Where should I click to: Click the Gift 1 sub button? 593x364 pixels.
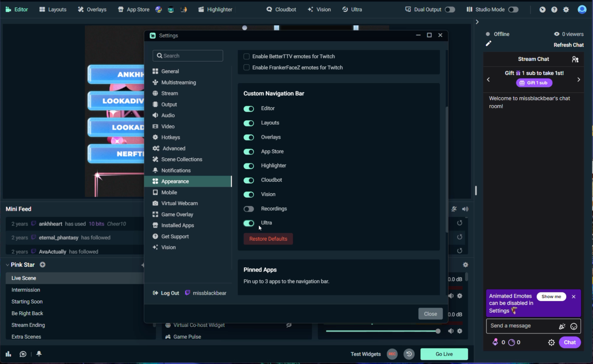[x=534, y=83]
